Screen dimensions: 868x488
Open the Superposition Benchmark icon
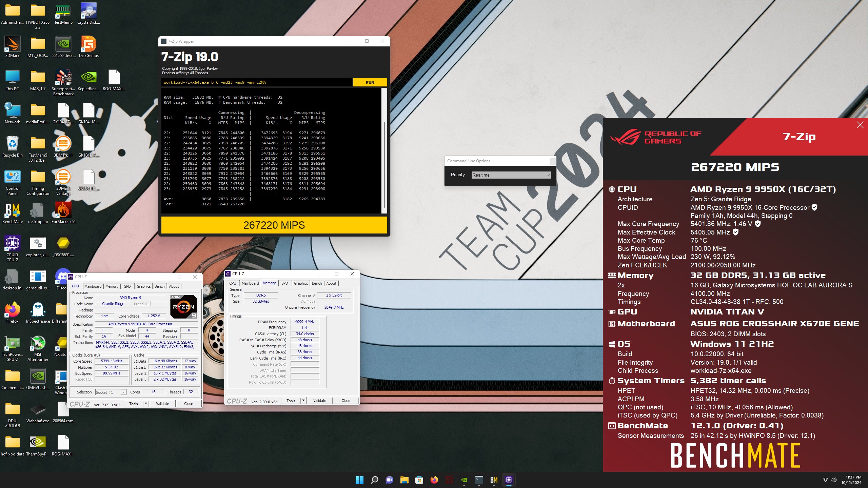[63, 83]
